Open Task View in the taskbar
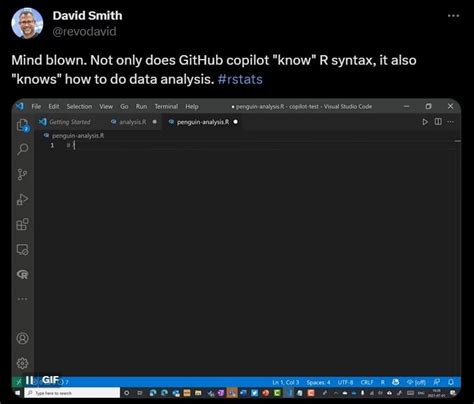The image size is (474, 404). coord(140,393)
